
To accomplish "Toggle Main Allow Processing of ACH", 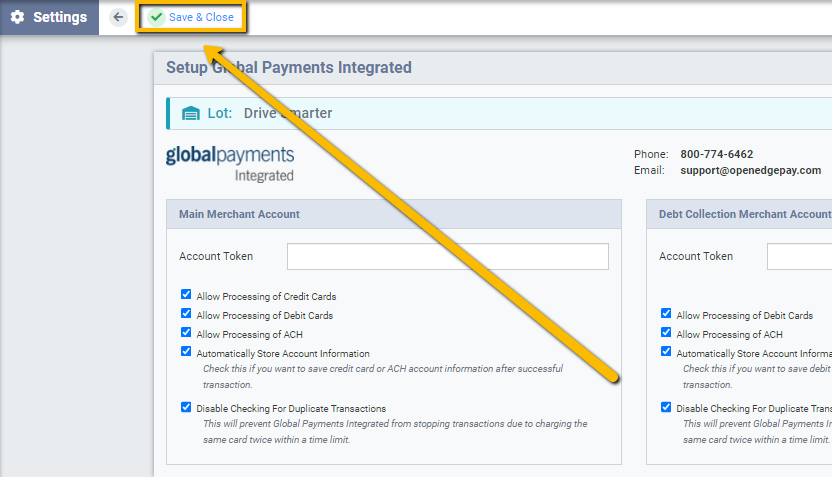I will click(x=186, y=332).
